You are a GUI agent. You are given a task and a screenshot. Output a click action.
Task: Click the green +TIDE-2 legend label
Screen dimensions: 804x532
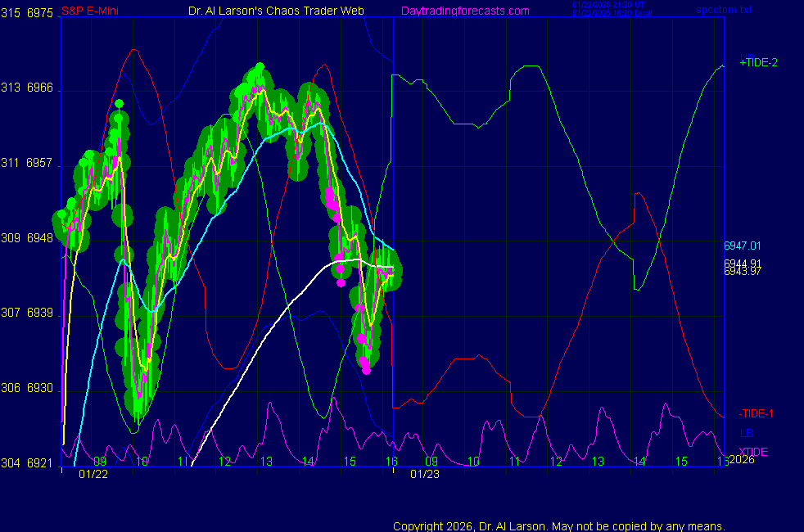click(757, 62)
